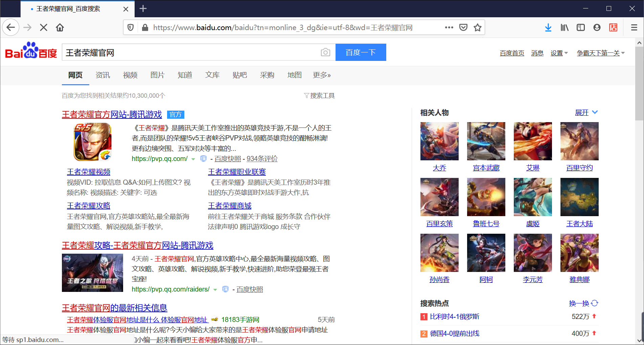Bookmark this page with the star icon
This screenshot has height=345, width=644.
(x=478, y=27)
